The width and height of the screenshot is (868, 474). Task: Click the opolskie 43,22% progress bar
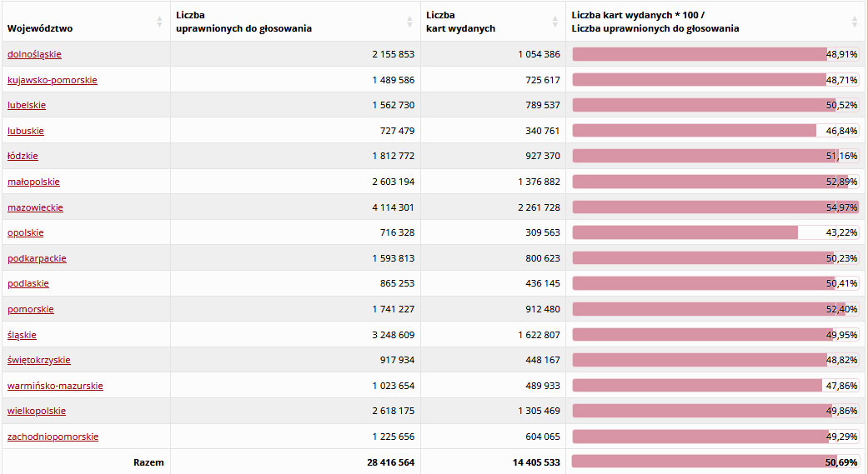715,232
